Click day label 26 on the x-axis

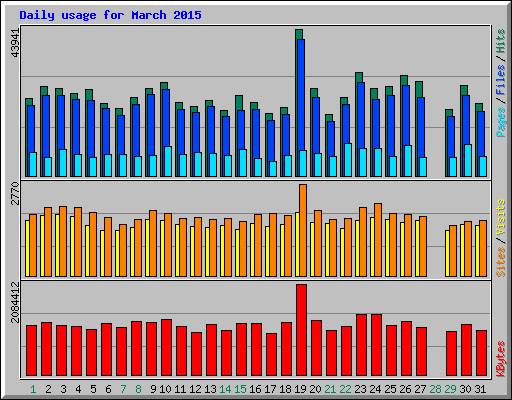pos(405,389)
